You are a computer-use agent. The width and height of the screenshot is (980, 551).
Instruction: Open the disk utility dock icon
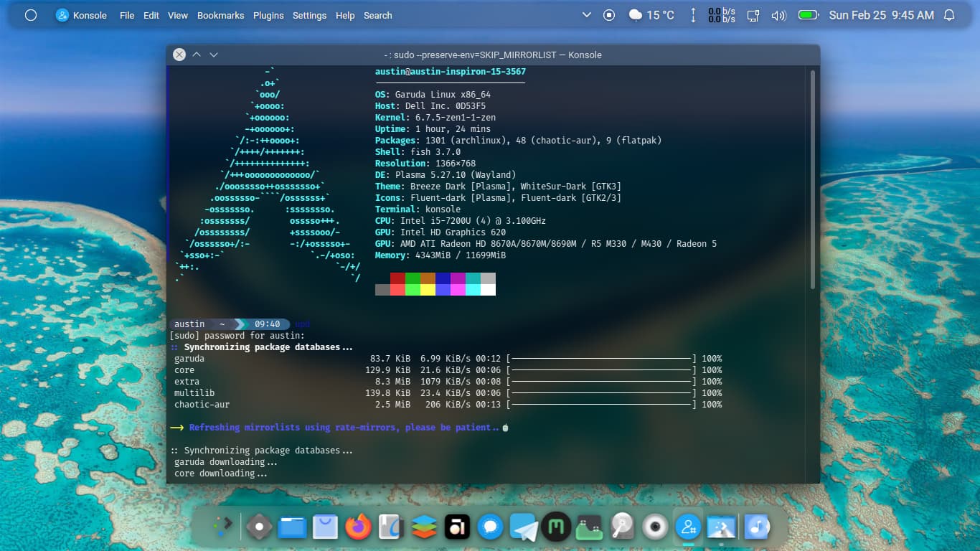pos(622,527)
